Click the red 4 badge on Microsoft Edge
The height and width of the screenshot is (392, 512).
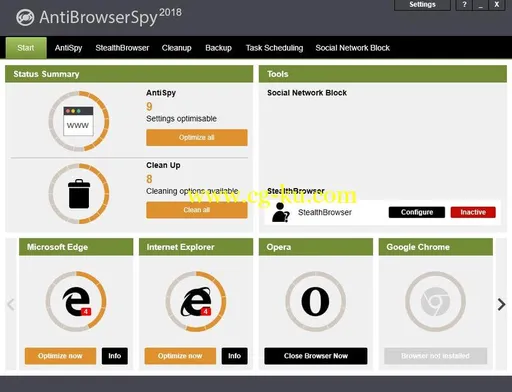(86, 311)
